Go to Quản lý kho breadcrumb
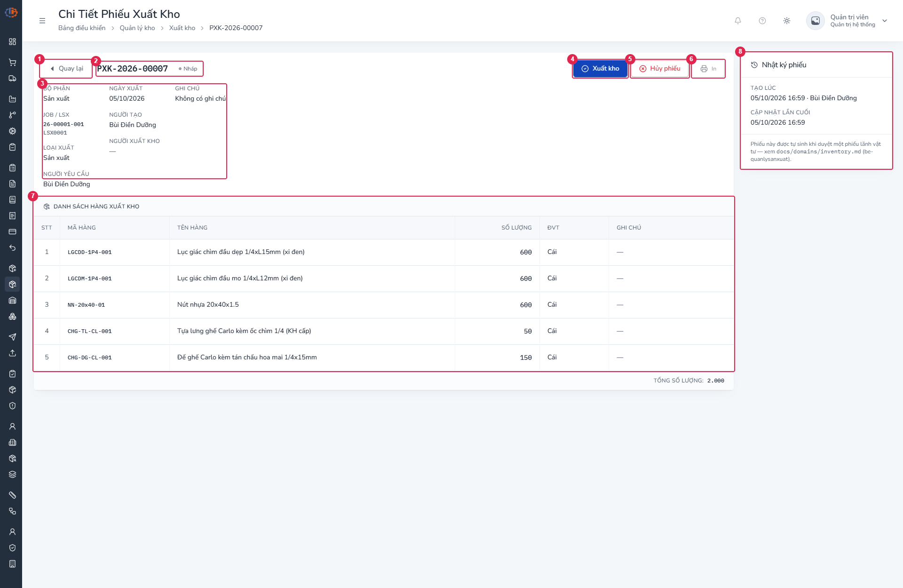Image resolution: width=903 pixels, height=588 pixels. pyautogui.click(x=137, y=28)
